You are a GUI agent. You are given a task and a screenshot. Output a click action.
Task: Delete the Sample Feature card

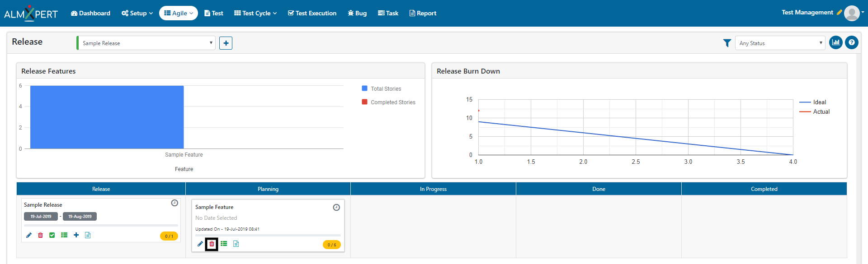[x=212, y=244]
